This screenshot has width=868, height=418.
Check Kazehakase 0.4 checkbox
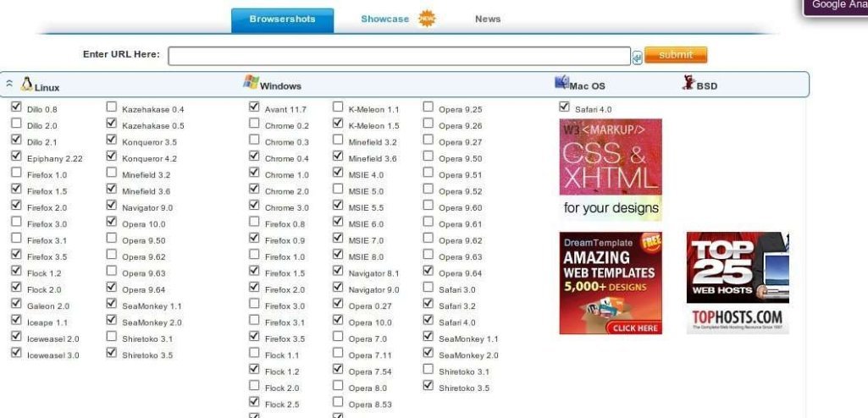(x=112, y=107)
